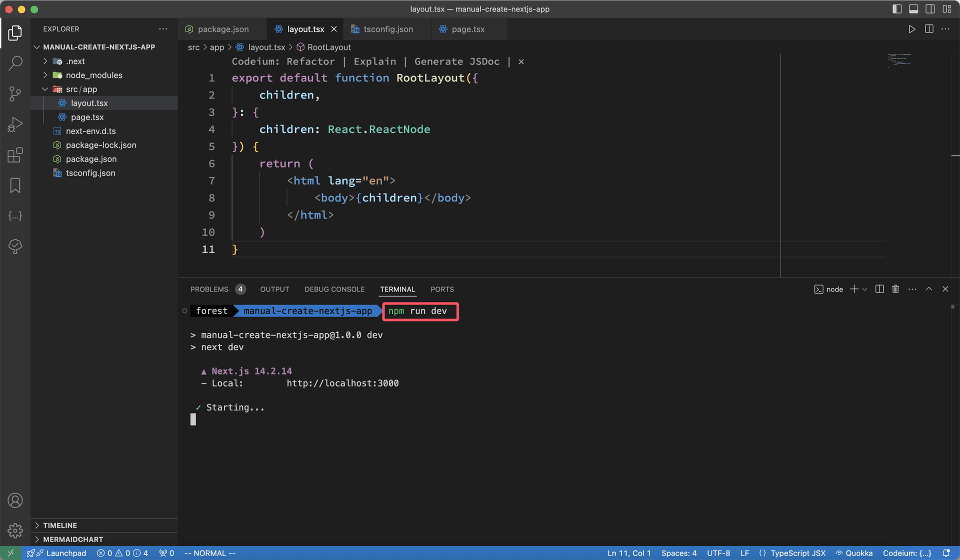Open the PORTS panel tab
Viewport: 960px width, 560px height.
442,289
